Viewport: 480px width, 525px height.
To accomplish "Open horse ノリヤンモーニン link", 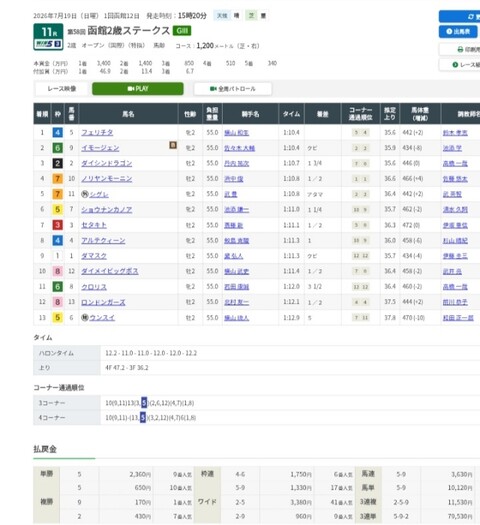I will click(106, 179).
